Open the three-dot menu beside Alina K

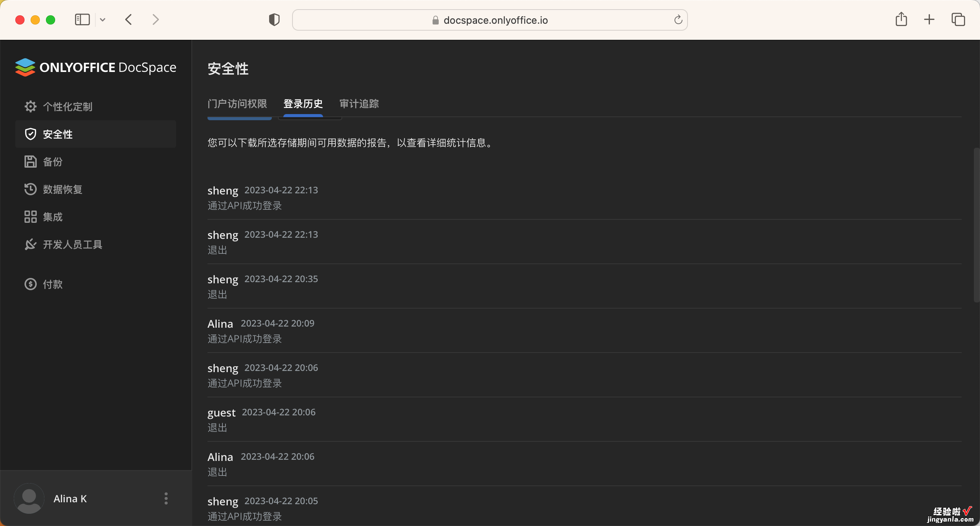click(166, 498)
